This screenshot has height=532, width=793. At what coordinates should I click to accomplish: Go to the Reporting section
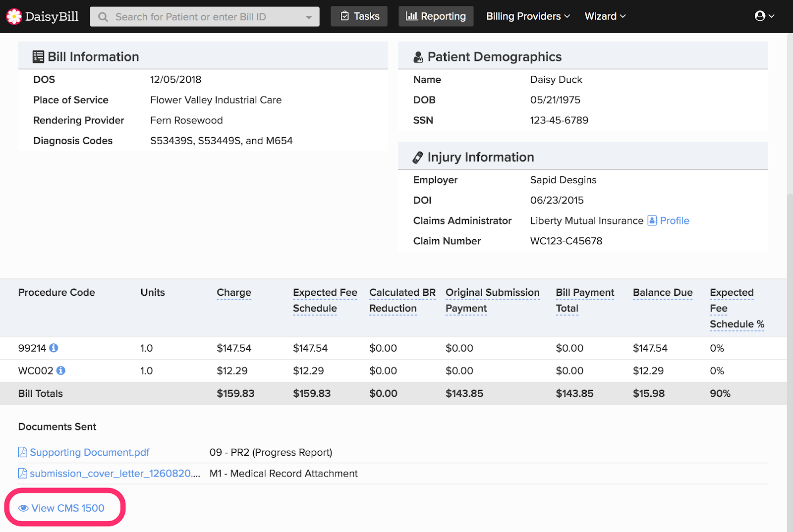(436, 16)
